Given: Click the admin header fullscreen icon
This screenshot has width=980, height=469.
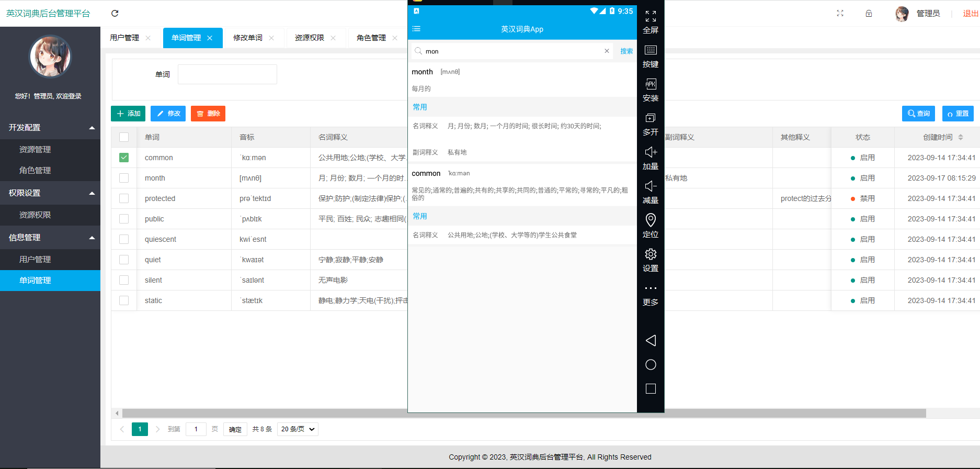Looking at the screenshot, I should 840,13.
